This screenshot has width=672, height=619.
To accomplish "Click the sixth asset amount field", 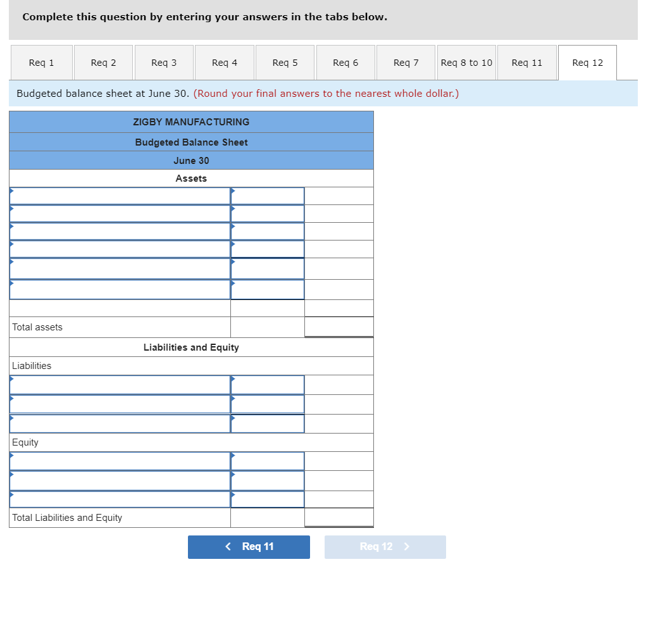I will (268, 290).
